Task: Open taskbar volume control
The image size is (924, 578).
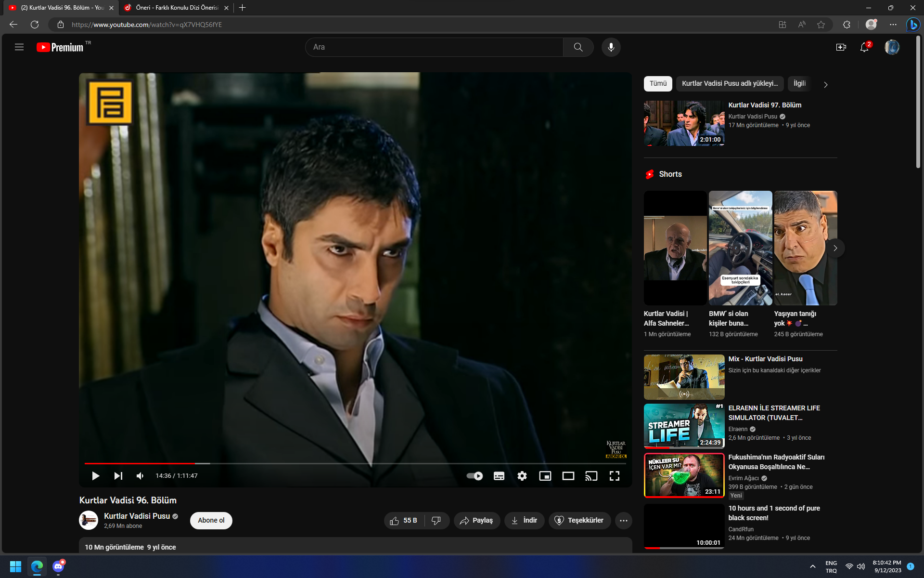Action: (x=861, y=566)
